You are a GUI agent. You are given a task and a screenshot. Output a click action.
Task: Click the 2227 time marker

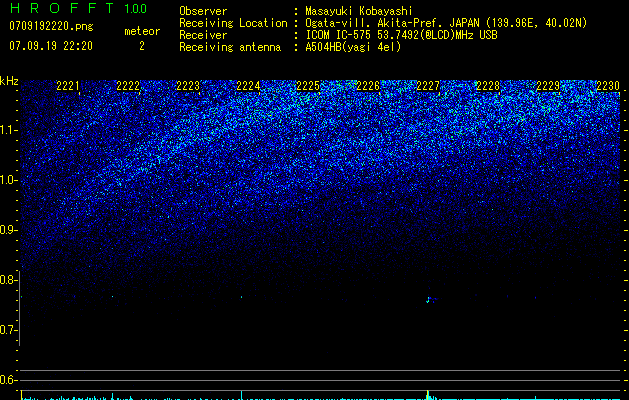point(428,86)
